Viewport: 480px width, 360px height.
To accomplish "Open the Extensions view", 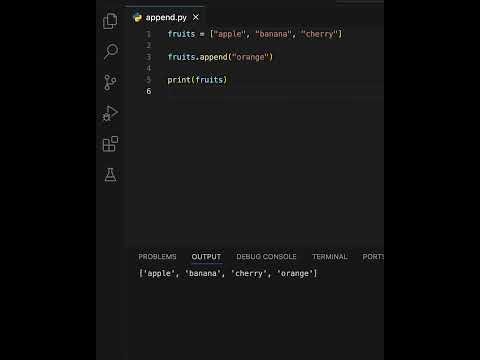I will pos(110,144).
